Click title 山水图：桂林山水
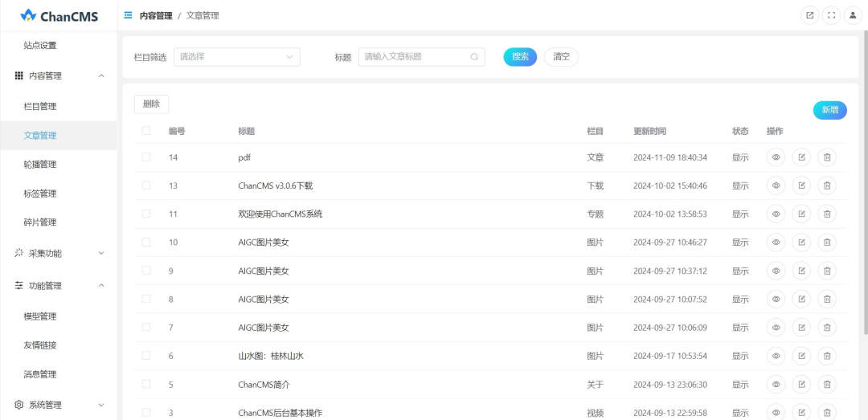 [271, 357]
